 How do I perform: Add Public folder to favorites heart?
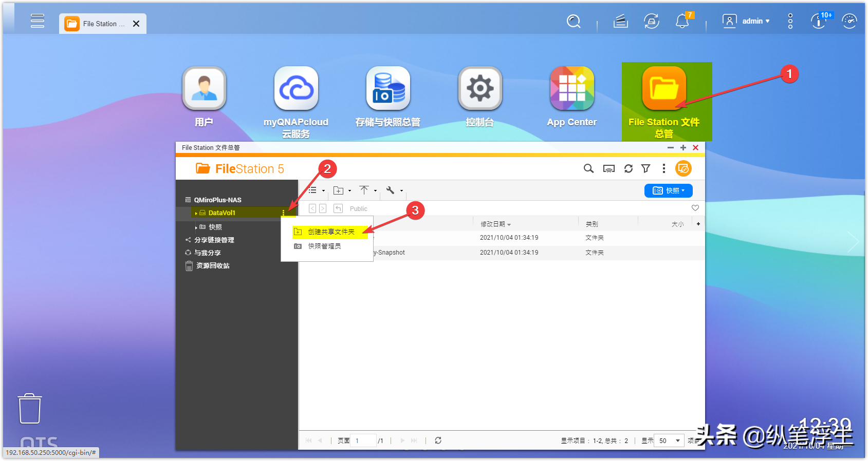[x=695, y=208]
